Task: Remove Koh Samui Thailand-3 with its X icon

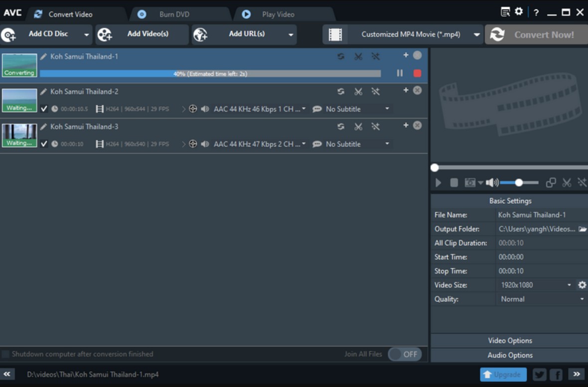Action: 417,125
